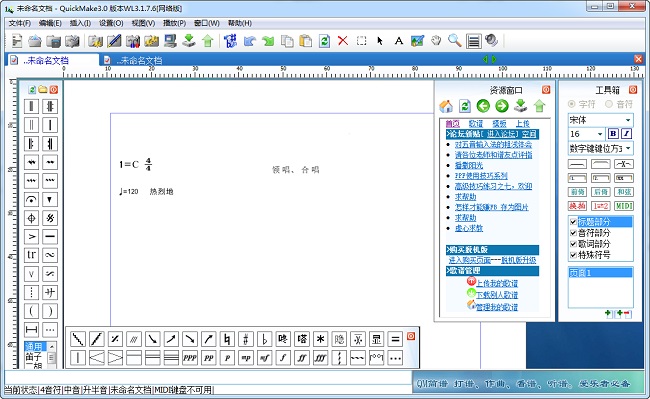650x399 pixels.
Task: Open the 数字键键位方 dropdown
Action: 628,148
